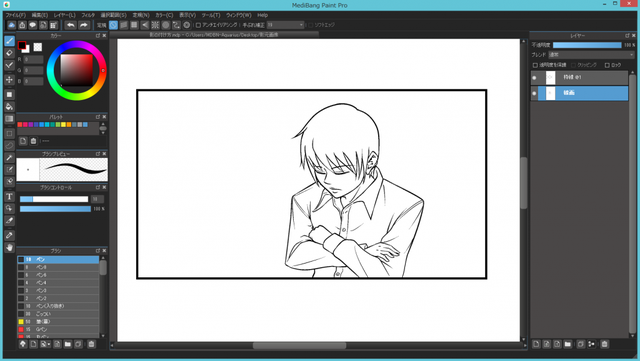Toggle the Clipping checkbox
The height and width of the screenshot is (361, 640).
[x=573, y=65]
